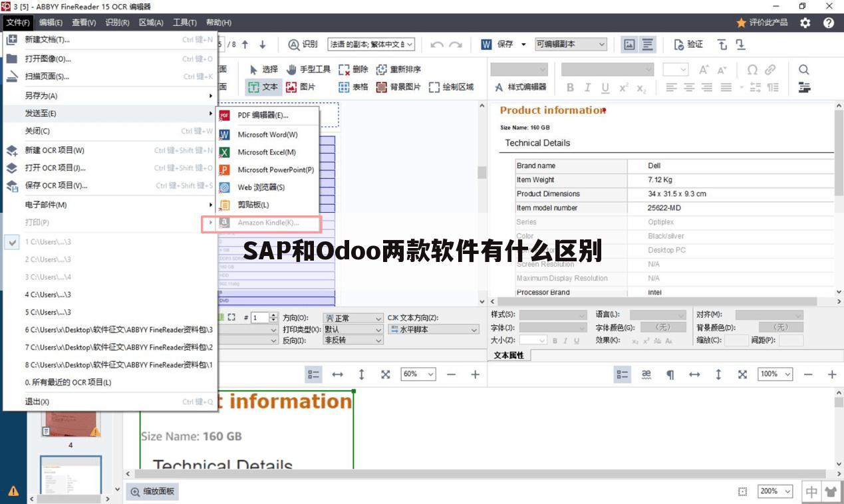The width and height of the screenshot is (844, 504).
Task: Open the OCR language dropdown showing 法语
Action: [370, 45]
